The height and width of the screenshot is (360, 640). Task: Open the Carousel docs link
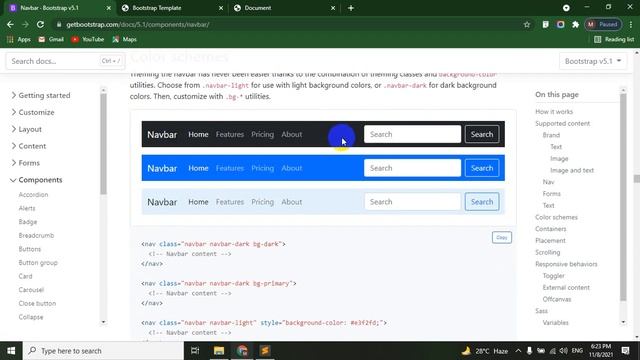point(31,290)
